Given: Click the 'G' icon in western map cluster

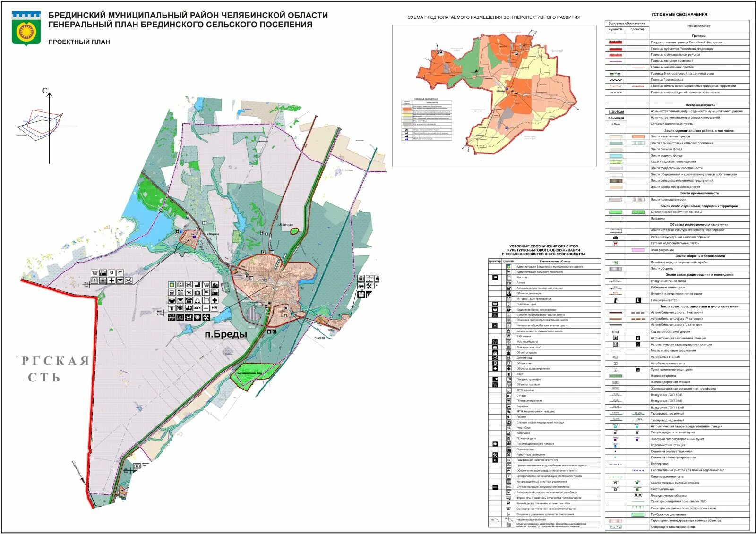Looking at the screenshot, I should (x=112, y=272).
